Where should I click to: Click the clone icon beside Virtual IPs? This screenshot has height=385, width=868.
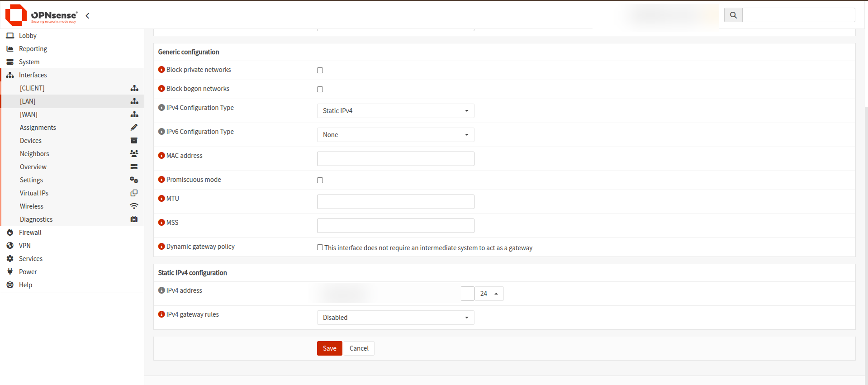134,193
